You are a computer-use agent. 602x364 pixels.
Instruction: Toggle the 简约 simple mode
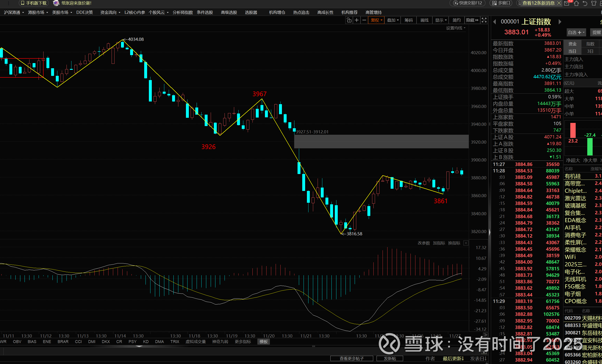point(456,20)
